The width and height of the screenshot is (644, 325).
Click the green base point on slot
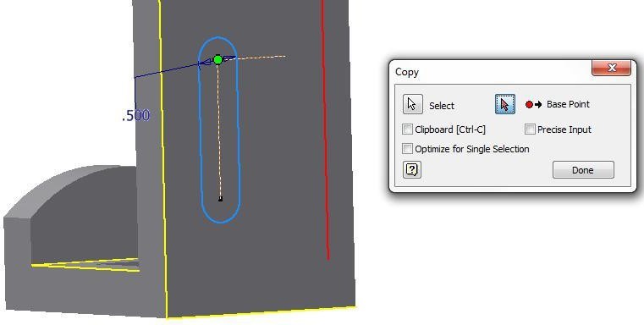pyautogui.click(x=218, y=60)
